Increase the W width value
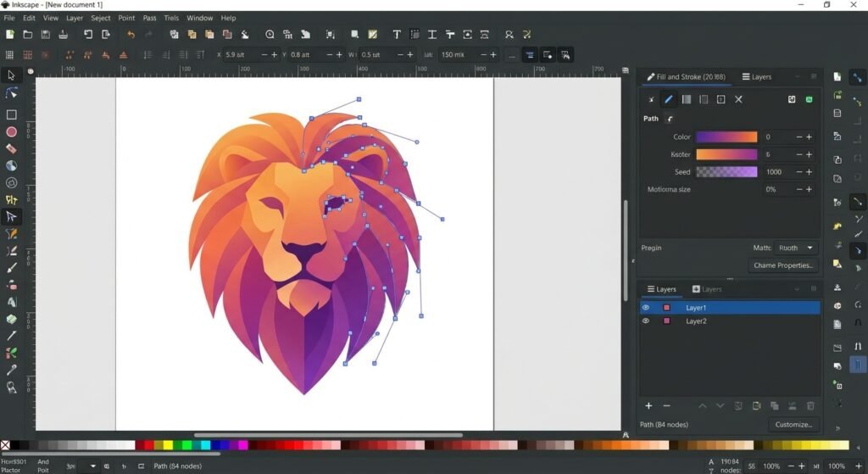Viewport: 868px width, 474px height. pos(410,55)
